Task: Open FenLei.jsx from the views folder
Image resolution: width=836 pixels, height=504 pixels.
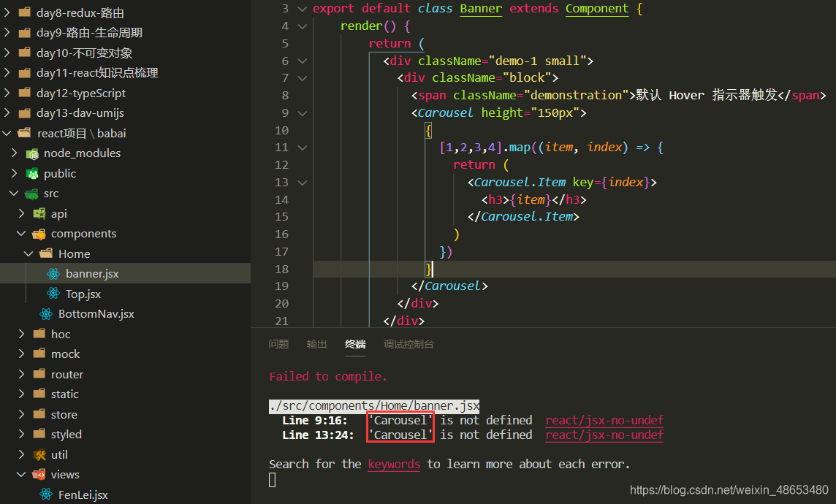Action: 83,495
